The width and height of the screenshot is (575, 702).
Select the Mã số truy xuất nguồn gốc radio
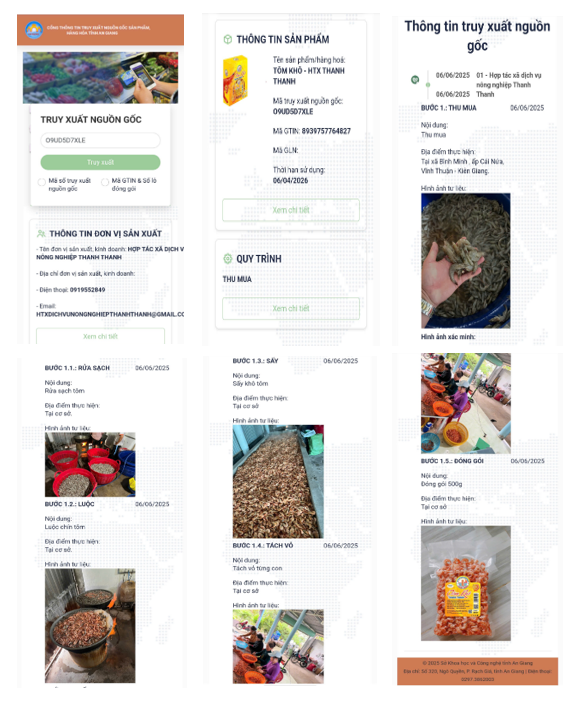coord(42,182)
